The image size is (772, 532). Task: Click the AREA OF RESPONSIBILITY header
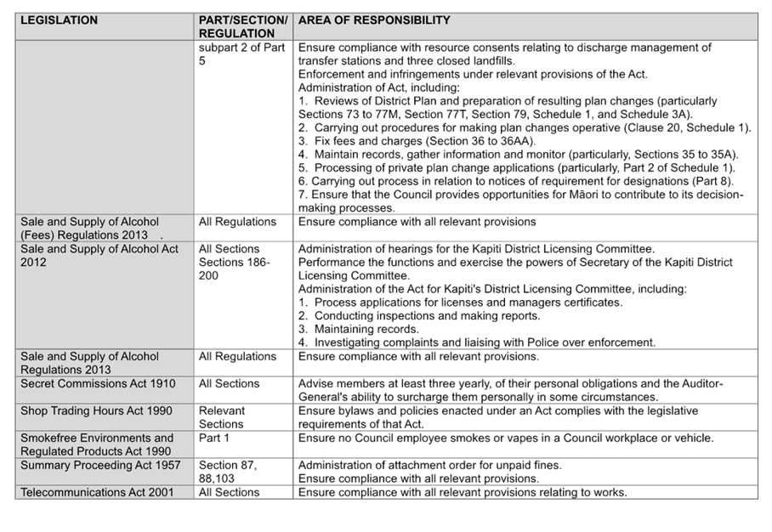[x=525, y=26]
